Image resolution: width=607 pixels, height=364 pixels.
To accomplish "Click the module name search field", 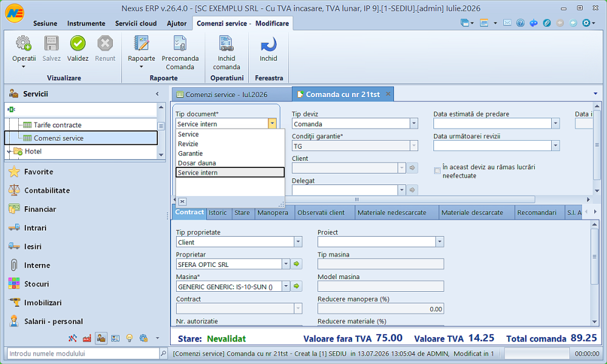I will [x=83, y=353].
